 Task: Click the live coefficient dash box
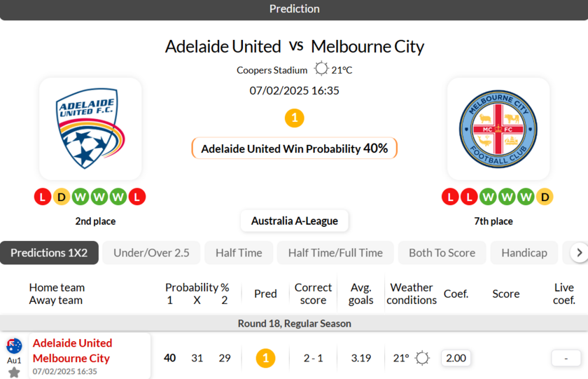pyautogui.click(x=566, y=358)
